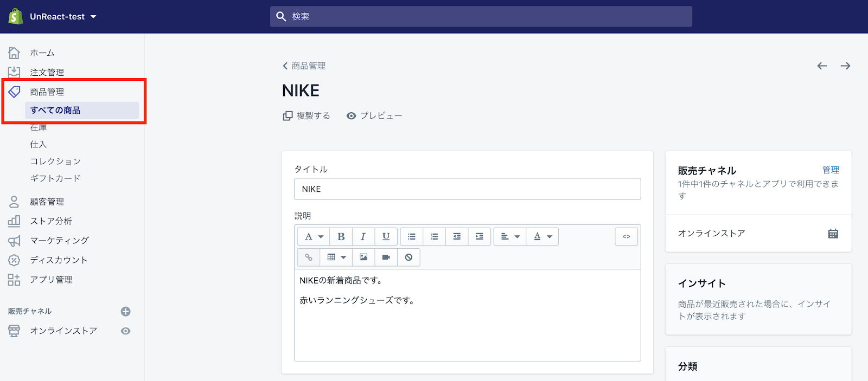This screenshot has height=381, width=868.
Task: Insert a numbered list
Action: click(434, 236)
